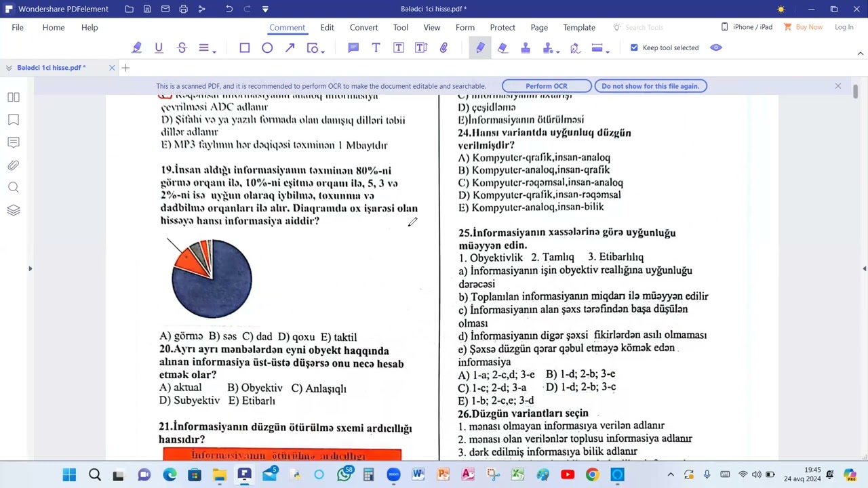Select the Arrow drawing tool
This screenshot has height=488, width=868.
click(290, 47)
